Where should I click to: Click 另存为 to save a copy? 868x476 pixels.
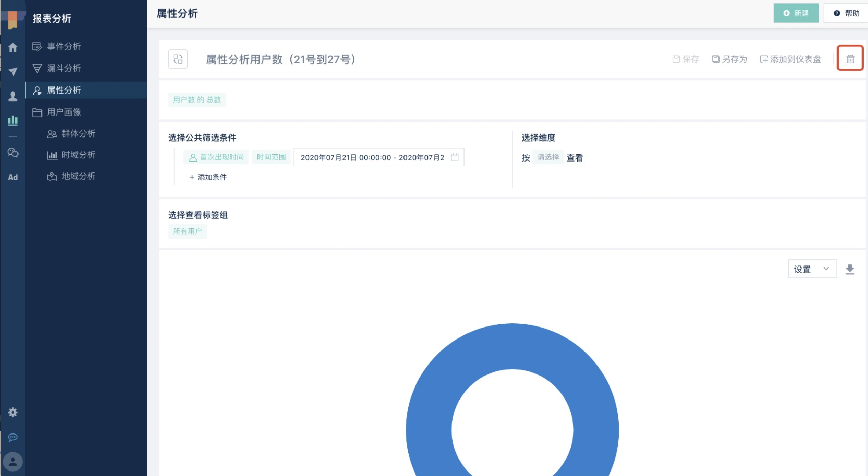(x=729, y=59)
